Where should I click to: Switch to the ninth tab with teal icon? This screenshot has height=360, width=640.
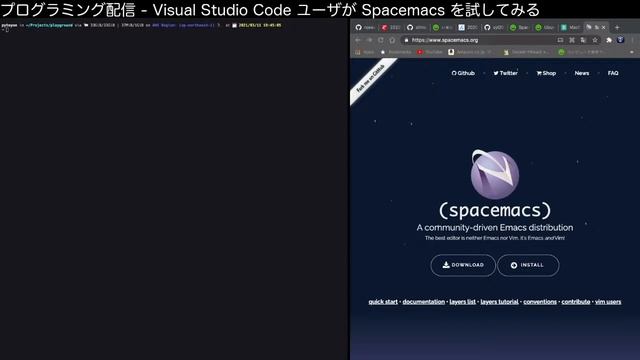pos(571,27)
